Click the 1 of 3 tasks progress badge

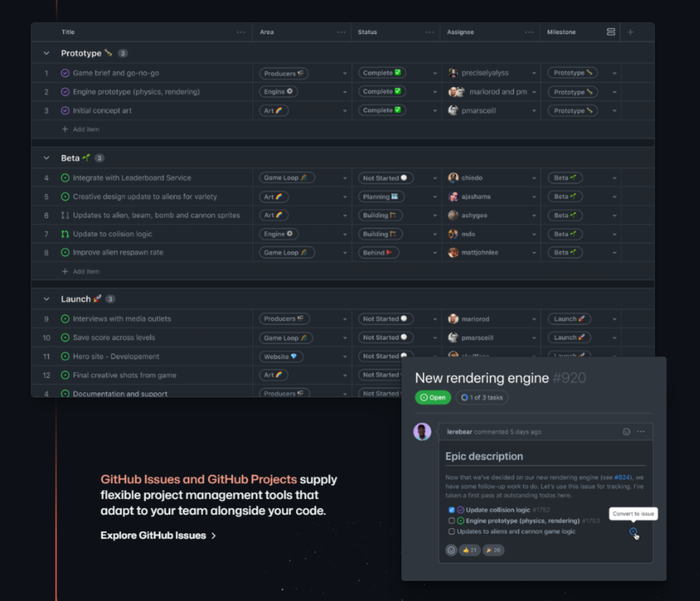[x=481, y=397]
